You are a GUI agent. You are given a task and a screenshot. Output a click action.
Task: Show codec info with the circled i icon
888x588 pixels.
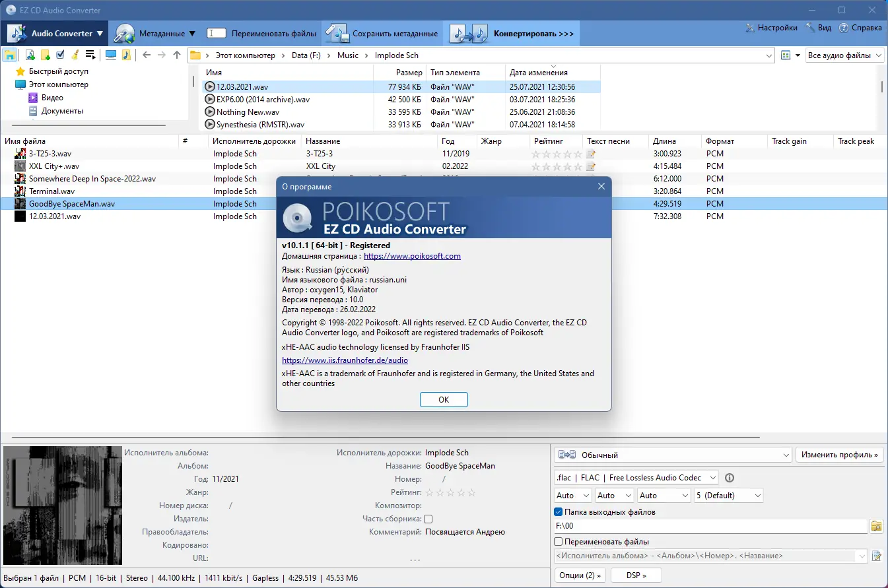click(x=730, y=478)
